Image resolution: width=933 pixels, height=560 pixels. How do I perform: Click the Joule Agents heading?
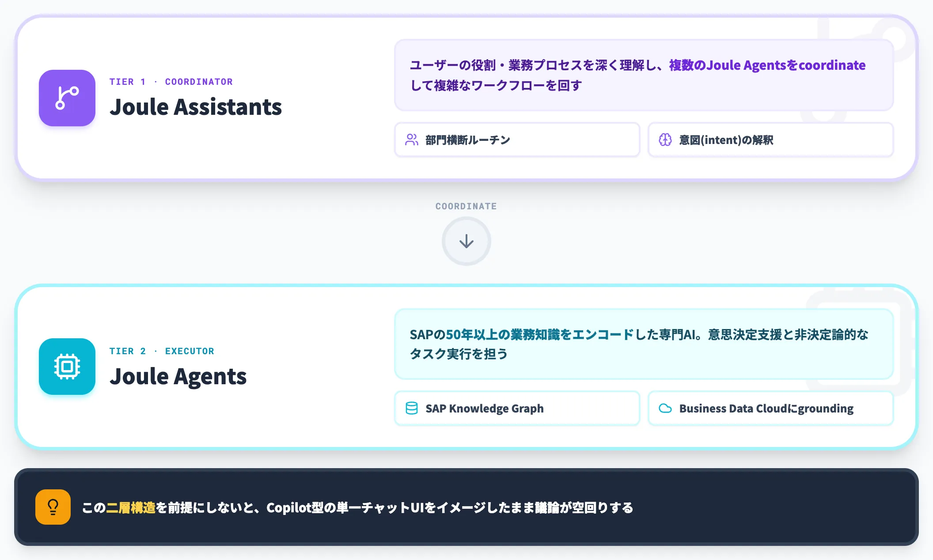tap(178, 376)
